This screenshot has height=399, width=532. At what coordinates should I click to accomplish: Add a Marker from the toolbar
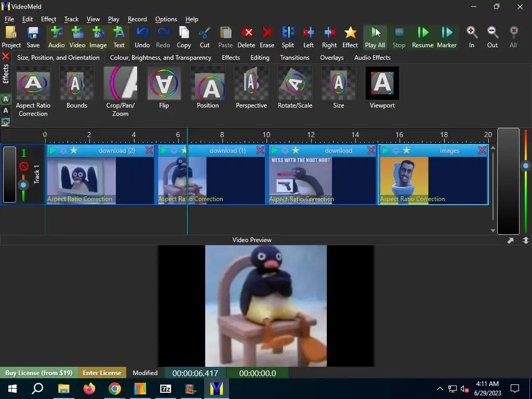click(x=447, y=37)
